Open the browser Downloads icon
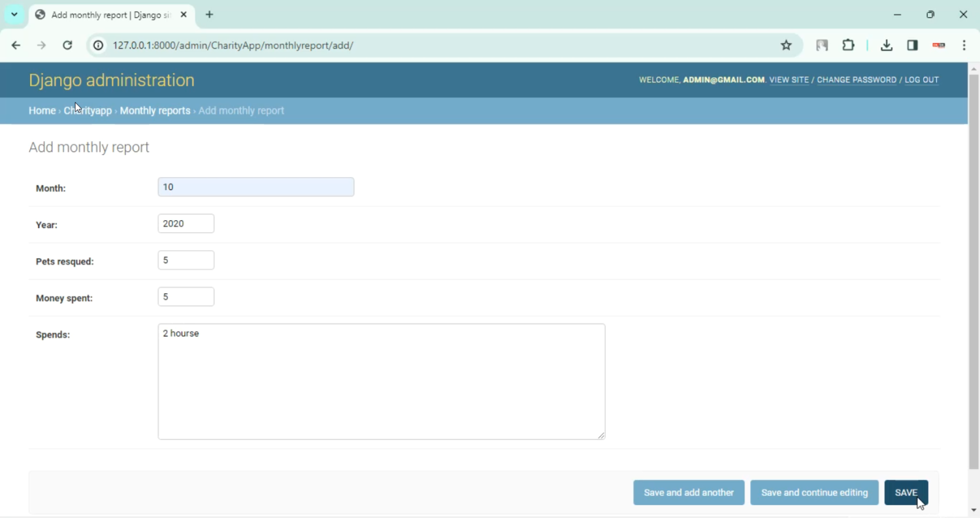 pos(886,45)
